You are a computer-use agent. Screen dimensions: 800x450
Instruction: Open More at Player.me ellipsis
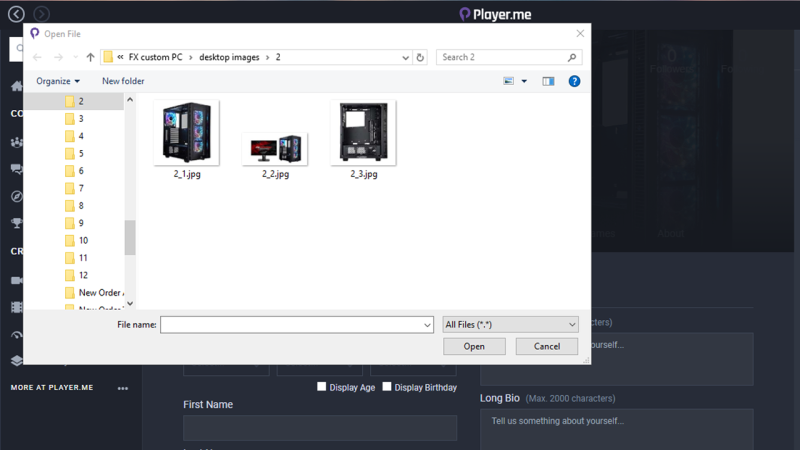pos(122,388)
